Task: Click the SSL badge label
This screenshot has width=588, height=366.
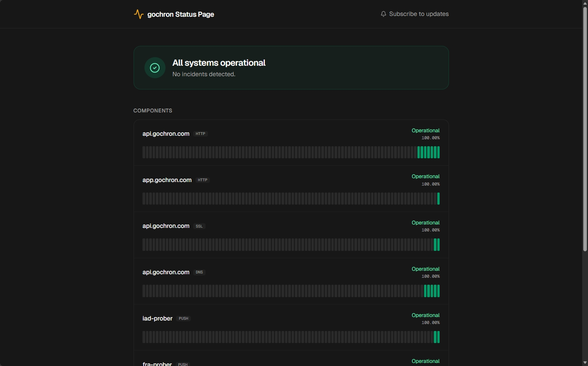Action: tap(199, 226)
